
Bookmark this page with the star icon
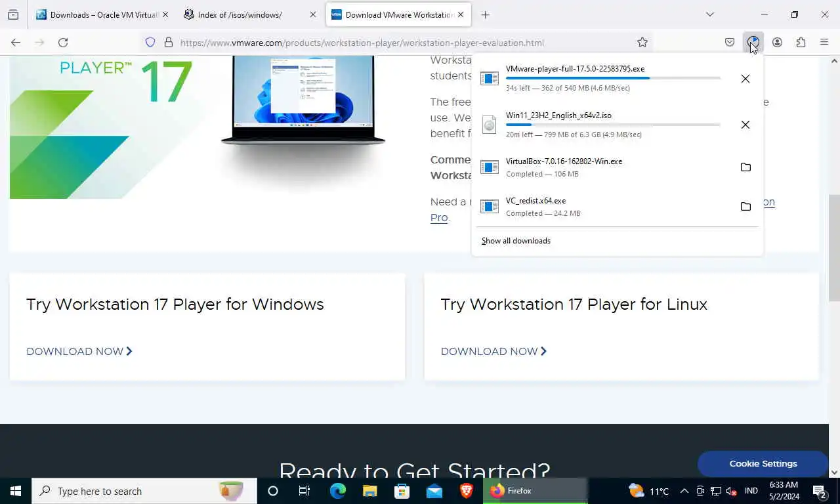642,42
